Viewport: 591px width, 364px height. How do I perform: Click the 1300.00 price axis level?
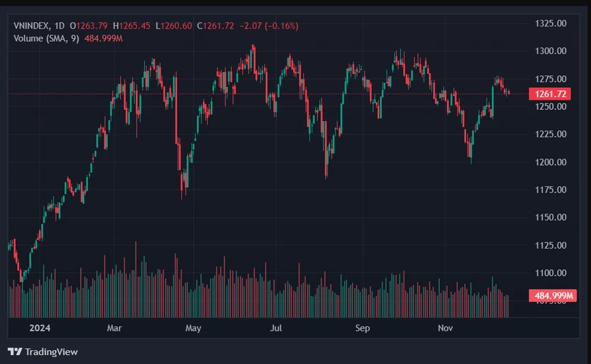coord(551,51)
